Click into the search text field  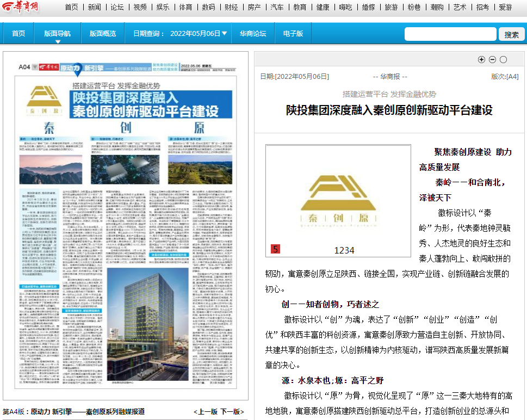pyautogui.click(x=450, y=34)
